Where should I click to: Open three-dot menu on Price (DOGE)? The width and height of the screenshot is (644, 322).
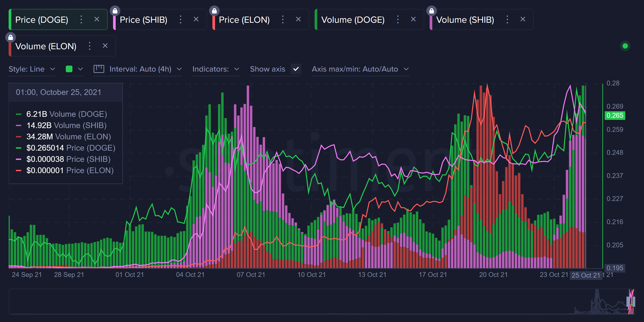pos(81,19)
